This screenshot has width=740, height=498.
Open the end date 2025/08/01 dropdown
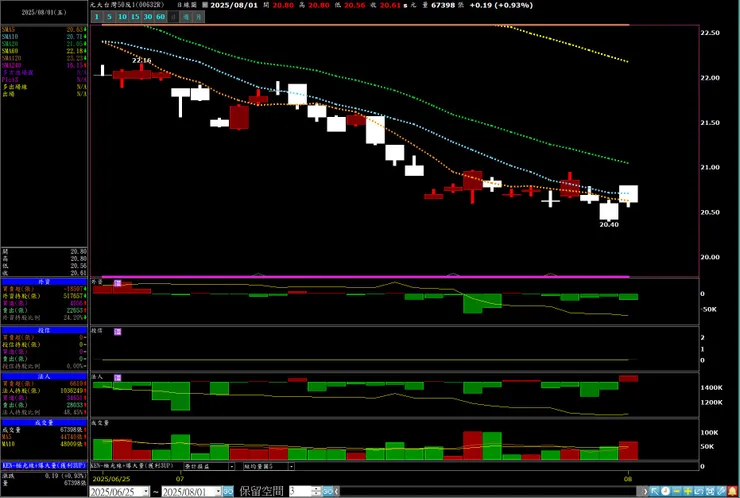point(218,492)
